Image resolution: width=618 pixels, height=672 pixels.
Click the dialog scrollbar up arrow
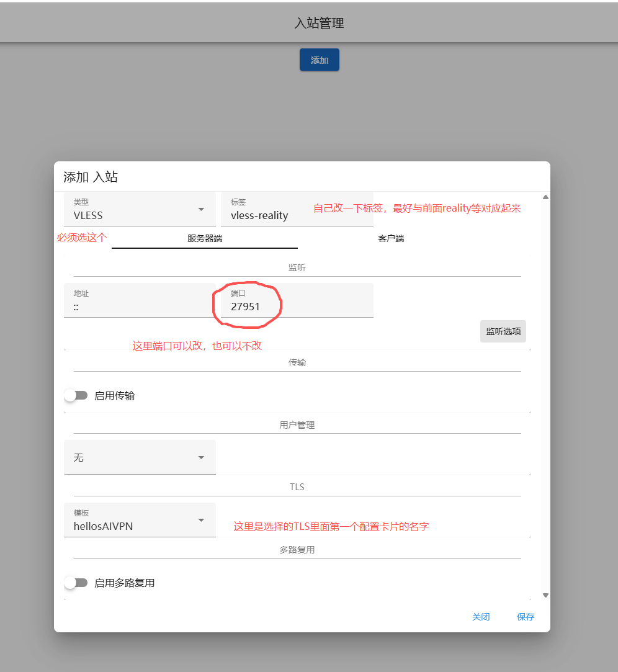(x=545, y=197)
